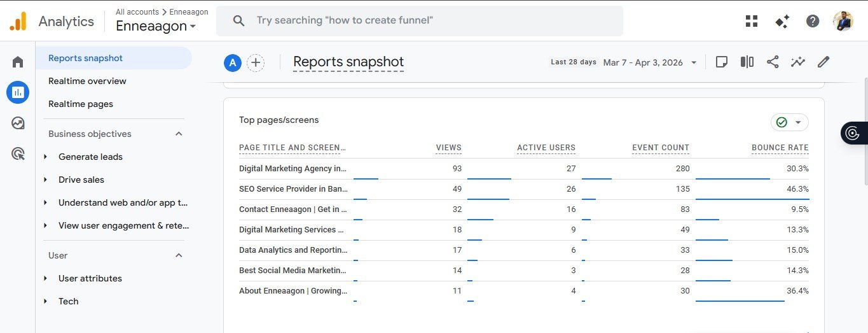The image size is (868, 333).
Task: Expand the Generate leads tree arrow
Action: coord(45,157)
